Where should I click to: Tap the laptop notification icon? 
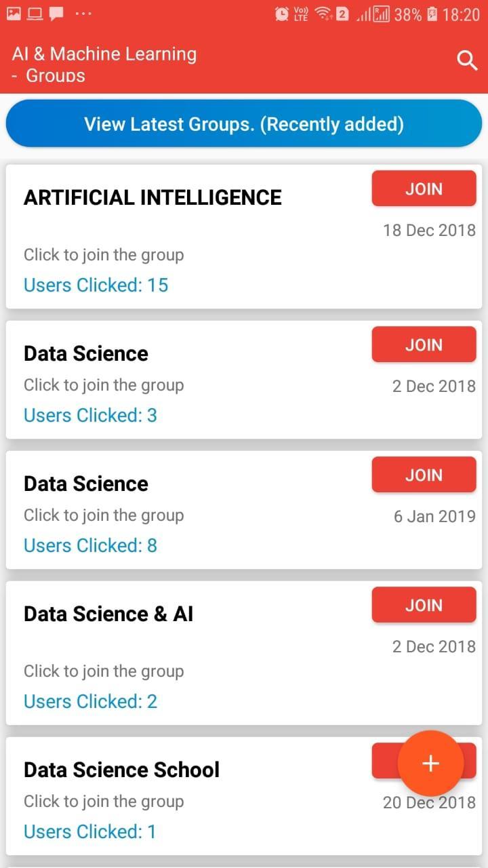tap(35, 14)
